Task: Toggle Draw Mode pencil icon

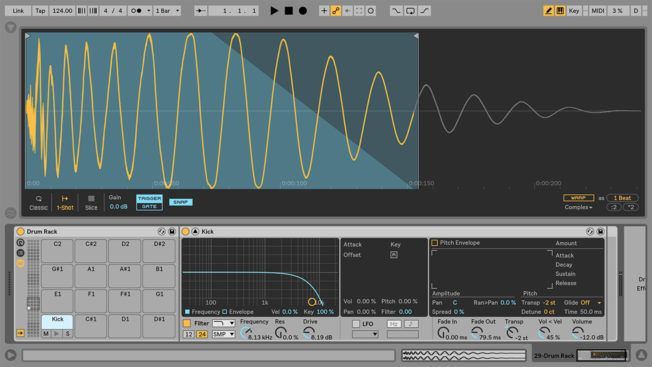Action: [548, 11]
